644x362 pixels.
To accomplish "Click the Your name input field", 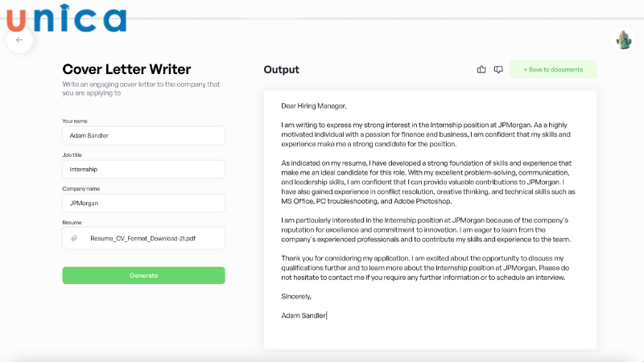I will coord(143,135).
